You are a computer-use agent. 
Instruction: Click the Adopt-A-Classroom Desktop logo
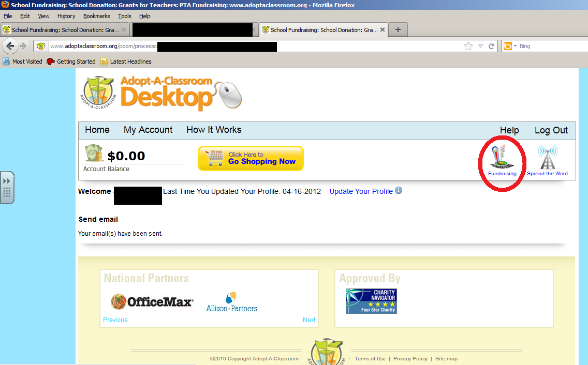(x=161, y=94)
